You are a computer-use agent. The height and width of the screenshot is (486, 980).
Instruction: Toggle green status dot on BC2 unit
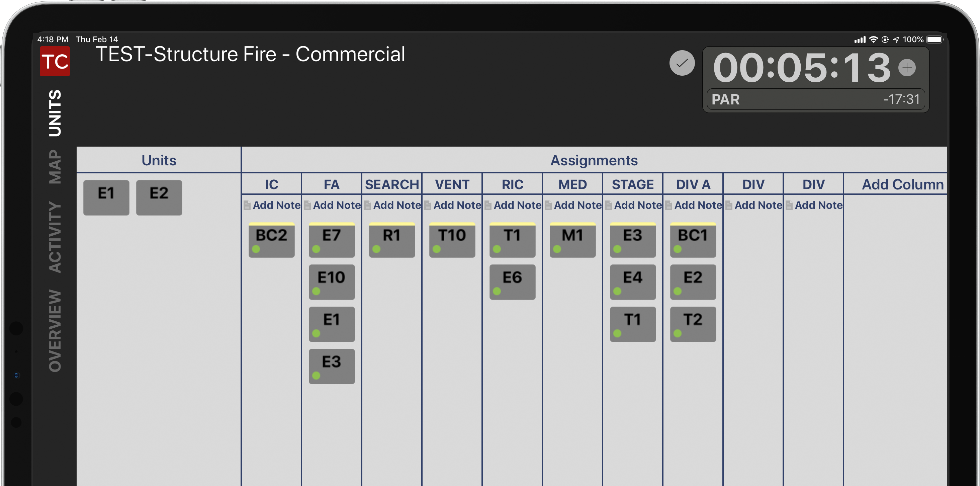pyautogui.click(x=256, y=249)
